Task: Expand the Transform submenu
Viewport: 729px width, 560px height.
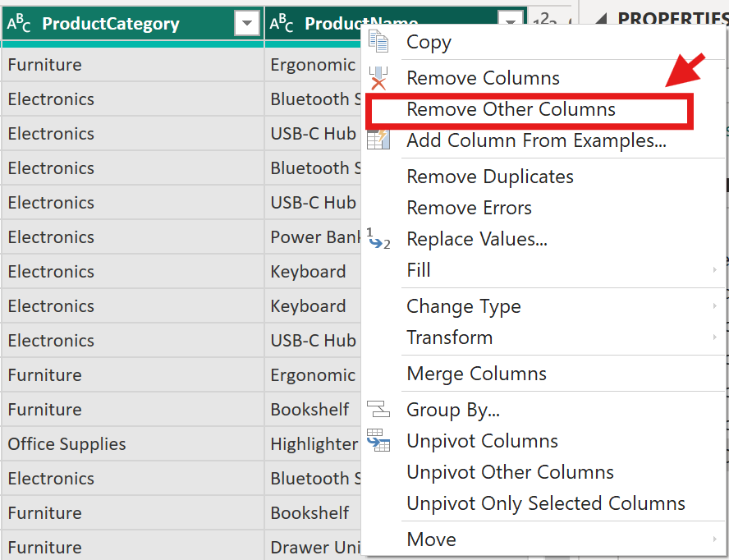Action: [714, 337]
